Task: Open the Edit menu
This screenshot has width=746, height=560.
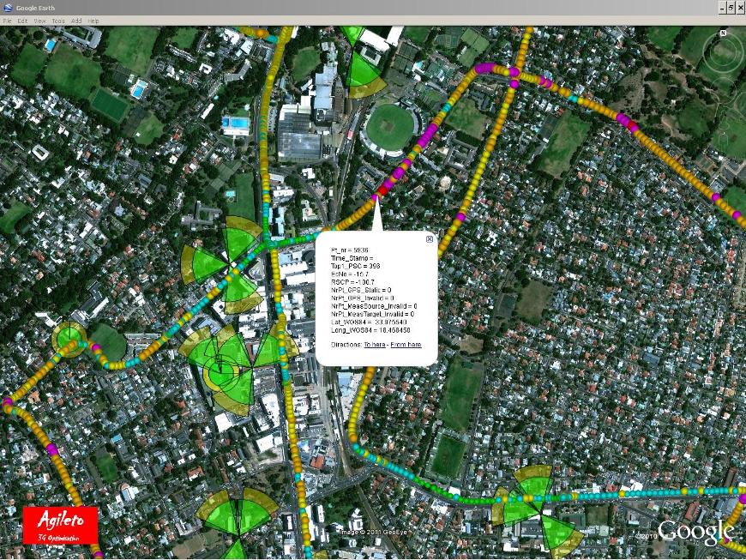Action: tap(22, 21)
